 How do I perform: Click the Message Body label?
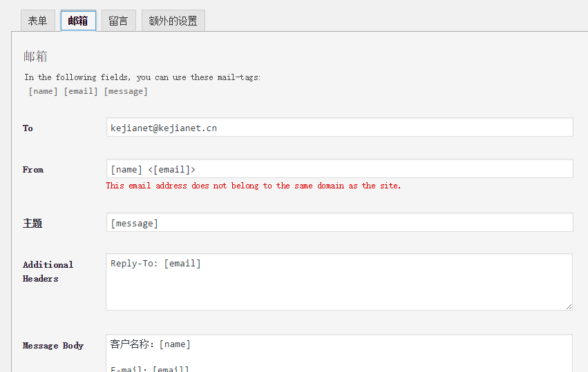[x=53, y=346]
